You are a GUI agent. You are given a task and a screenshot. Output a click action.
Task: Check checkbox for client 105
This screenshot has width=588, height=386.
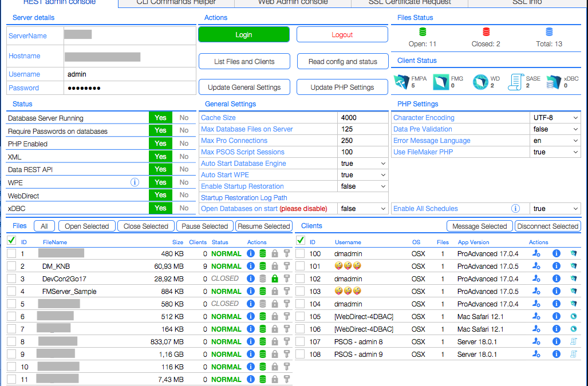click(x=300, y=316)
